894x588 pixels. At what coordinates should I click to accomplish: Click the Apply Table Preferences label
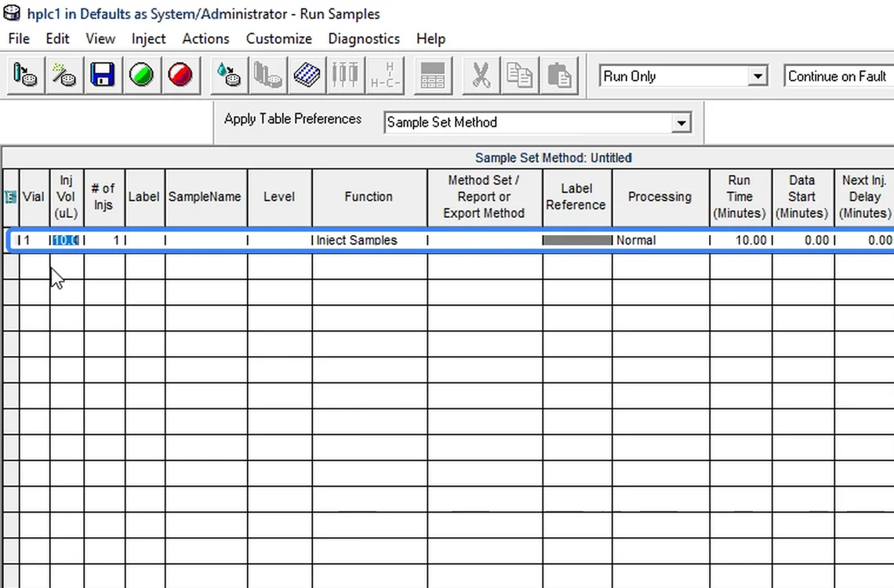[293, 119]
